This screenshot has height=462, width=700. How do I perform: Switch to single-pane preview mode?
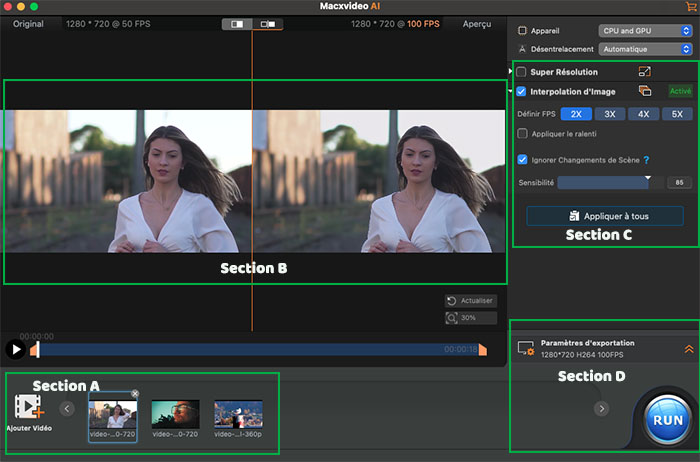(237, 24)
